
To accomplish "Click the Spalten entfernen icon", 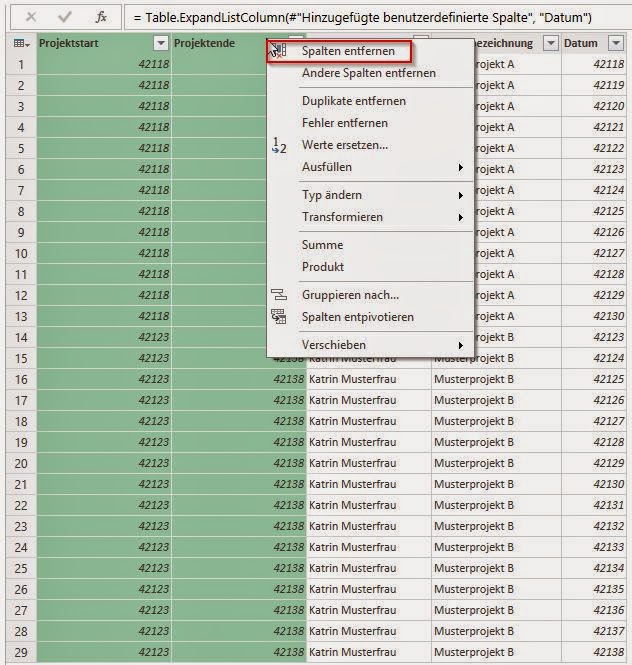I will (x=279, y=51).
